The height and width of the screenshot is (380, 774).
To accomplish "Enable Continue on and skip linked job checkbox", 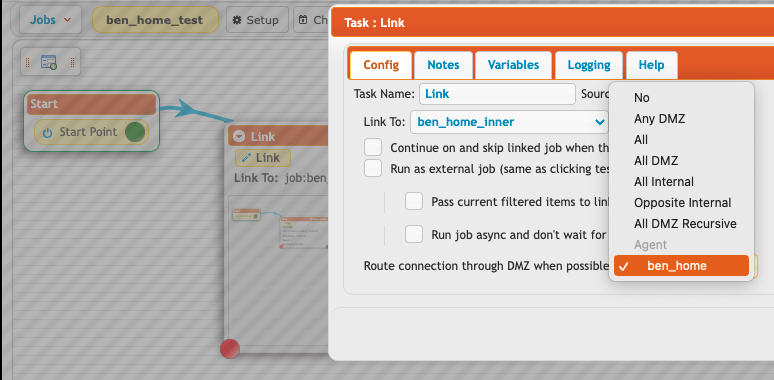I will click(x=373, y=148).
